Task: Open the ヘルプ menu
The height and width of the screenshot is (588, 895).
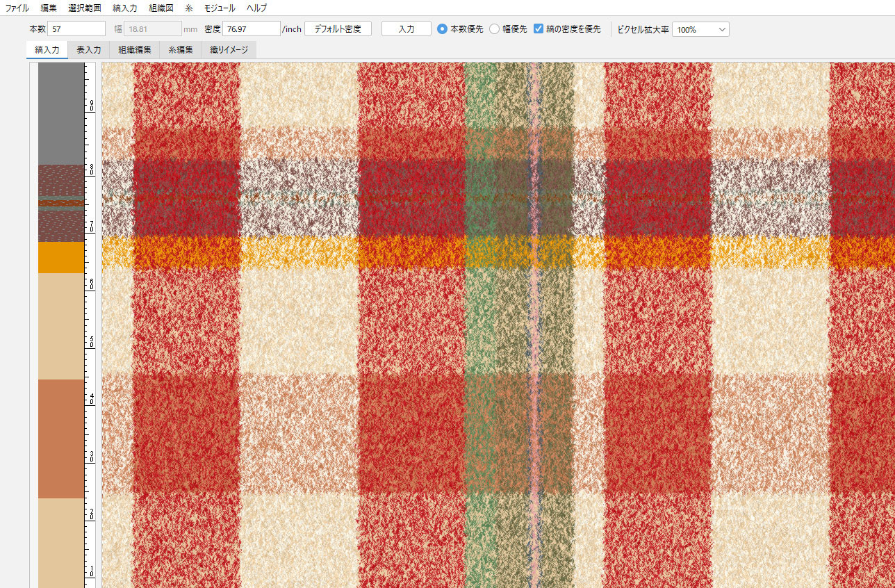Action: [x=256, y=8]
